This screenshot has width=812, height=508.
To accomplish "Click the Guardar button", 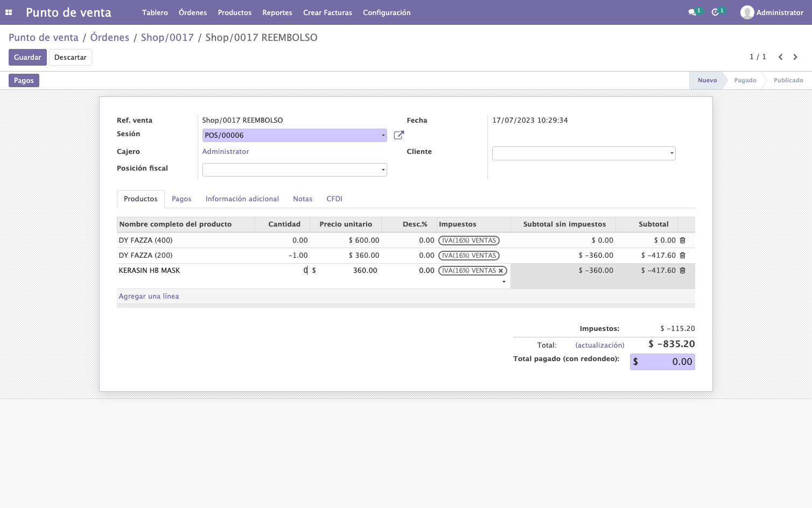I will pyautogui.click(x=27, y=57).
